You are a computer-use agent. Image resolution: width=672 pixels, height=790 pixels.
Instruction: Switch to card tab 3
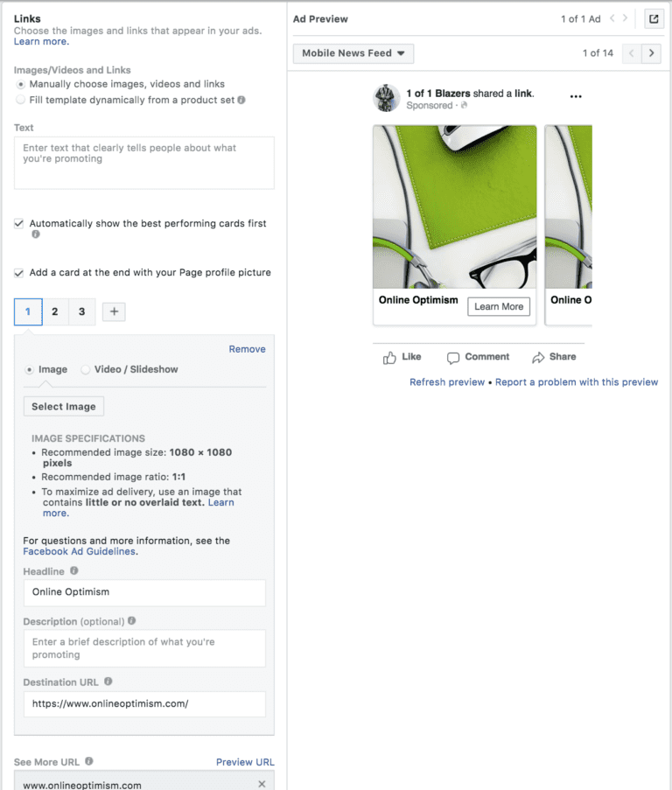[x=81, y=311]
